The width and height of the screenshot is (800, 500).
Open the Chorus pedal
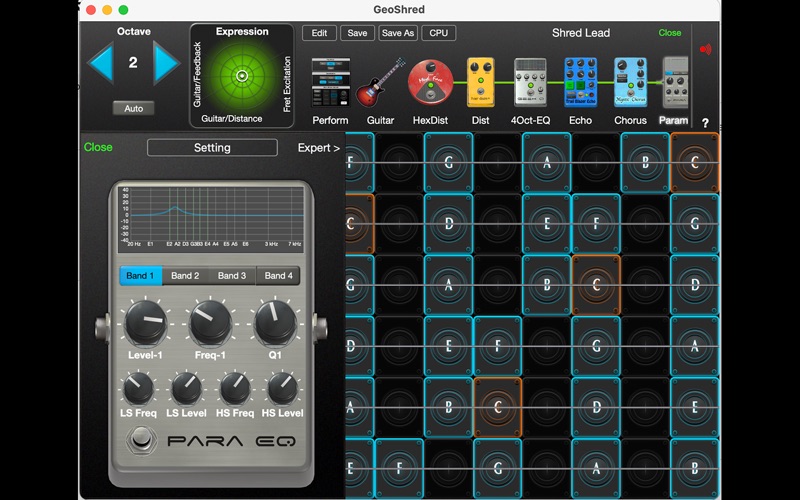(631, 82)
